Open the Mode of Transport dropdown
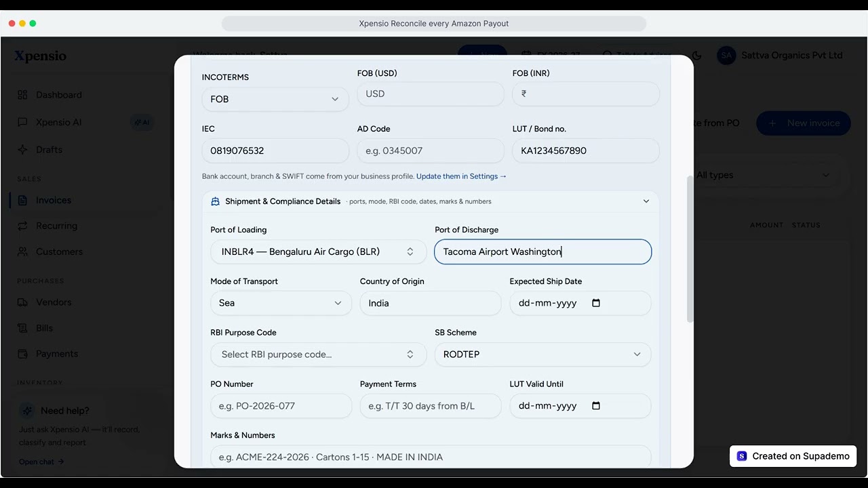Viewport: 868px width, 488px height. 281,303
